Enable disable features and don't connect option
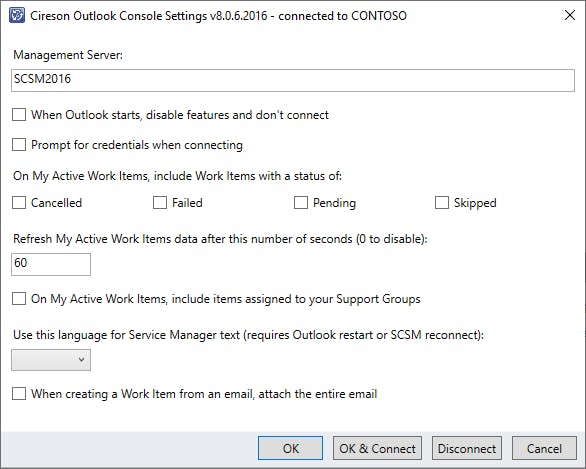The image size is (586, 469). (x=19, y=114)
